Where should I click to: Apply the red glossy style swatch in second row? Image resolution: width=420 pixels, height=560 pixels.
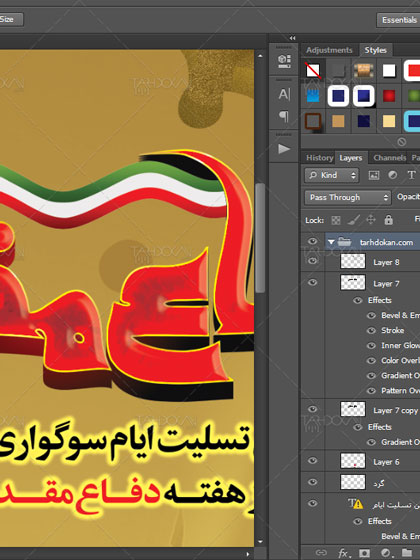389,96
